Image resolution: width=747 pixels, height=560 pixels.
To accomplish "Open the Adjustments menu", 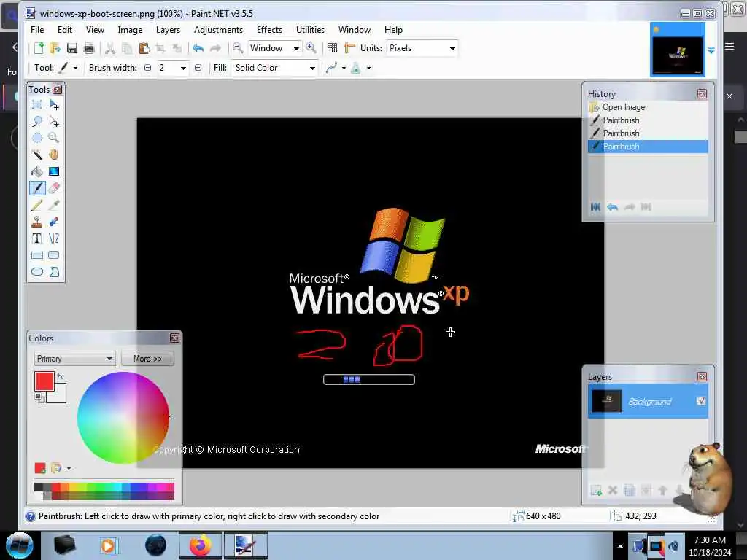I will (218, 29).
